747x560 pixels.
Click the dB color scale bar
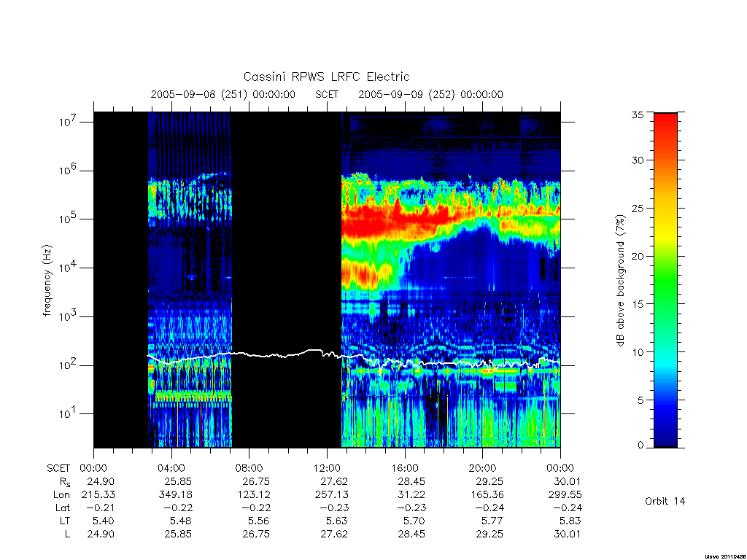click(x=665, y=280)
